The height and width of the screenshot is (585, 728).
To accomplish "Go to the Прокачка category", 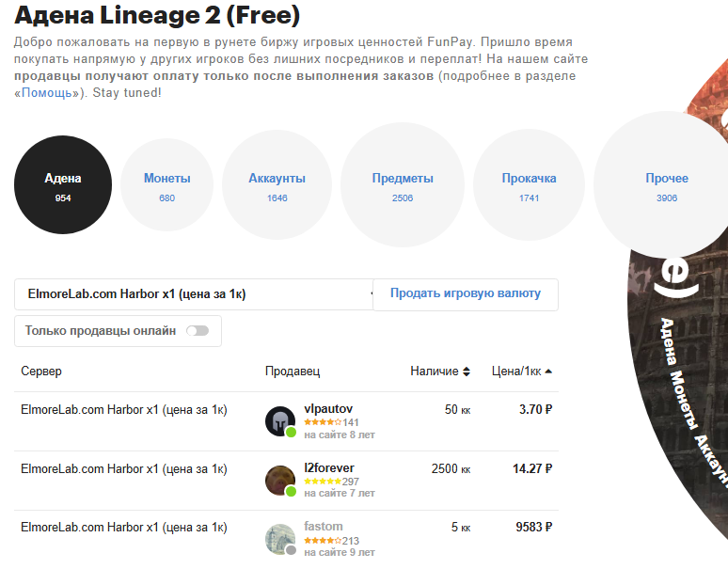I will tap(529, 183).
